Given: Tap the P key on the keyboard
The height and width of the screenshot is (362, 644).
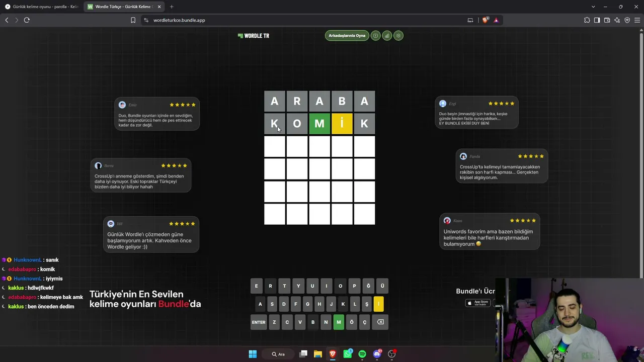Looking at the screenshot, I should point(354,286).
